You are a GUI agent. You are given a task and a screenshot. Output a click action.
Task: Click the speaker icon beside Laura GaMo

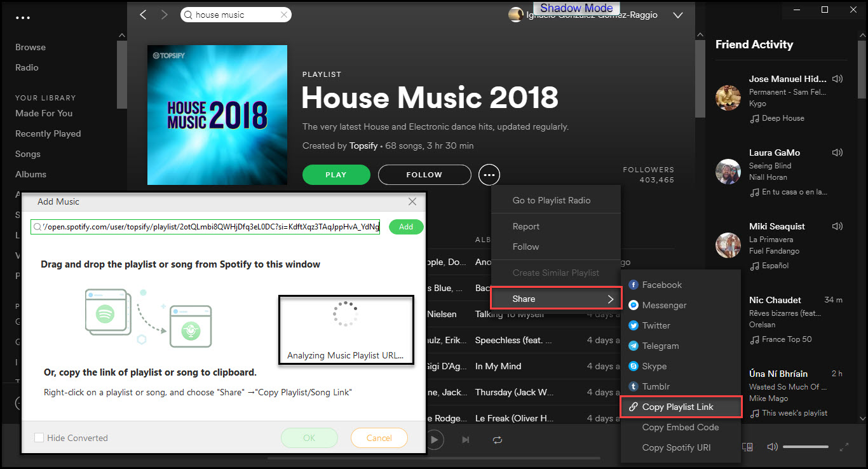(837, 153)
